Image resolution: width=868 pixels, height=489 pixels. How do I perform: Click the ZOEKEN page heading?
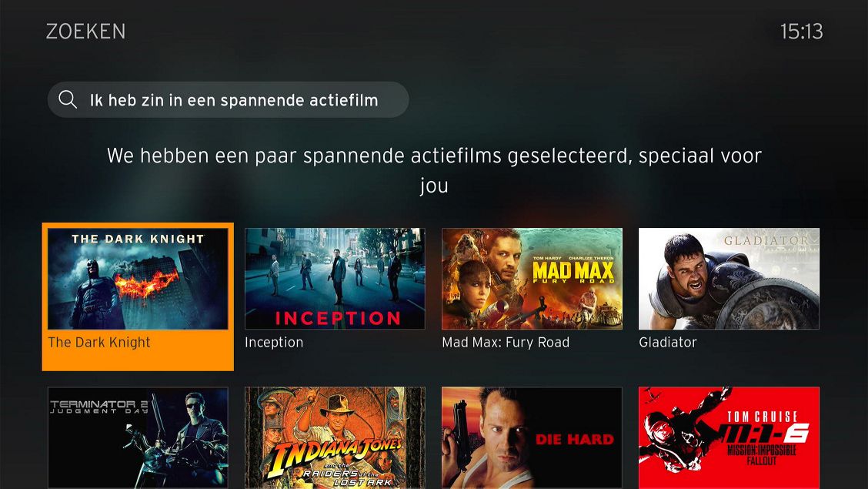pyautogui.click(x=86, y=31)
